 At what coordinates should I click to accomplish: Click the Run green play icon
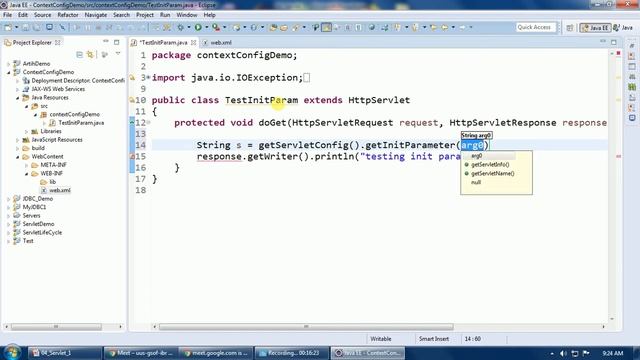tap(198, 27)
